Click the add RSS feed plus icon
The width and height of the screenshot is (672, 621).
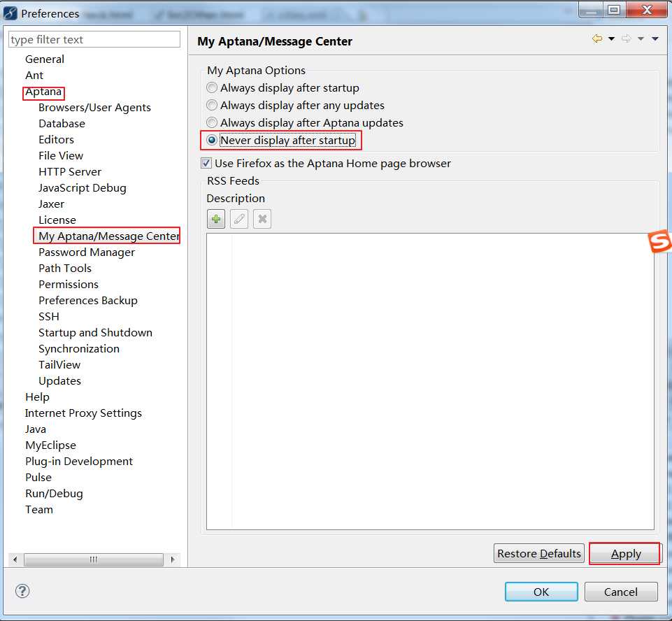tap(216, 219)
